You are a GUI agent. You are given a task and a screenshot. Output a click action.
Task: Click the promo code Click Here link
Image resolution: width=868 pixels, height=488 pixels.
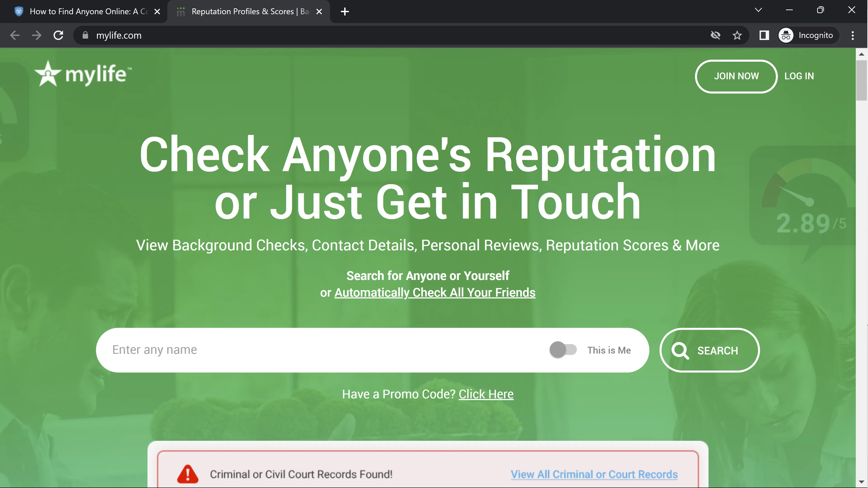486,394
